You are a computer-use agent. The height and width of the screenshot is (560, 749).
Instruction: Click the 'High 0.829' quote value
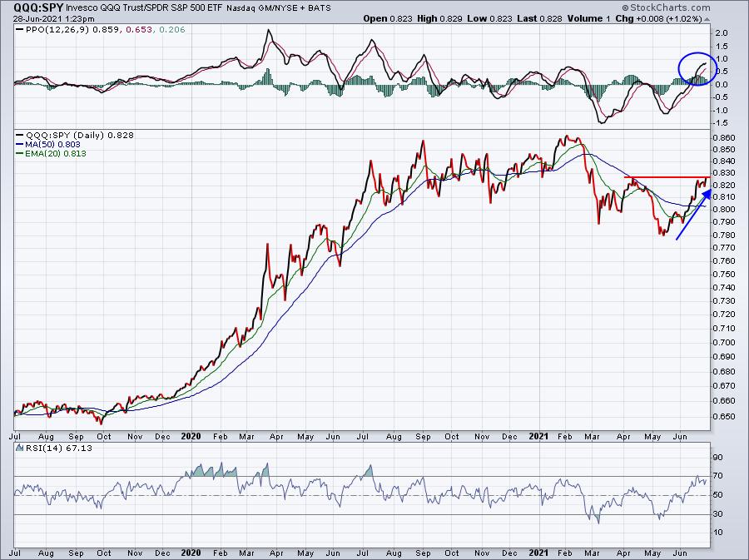(x=439, y=18)
